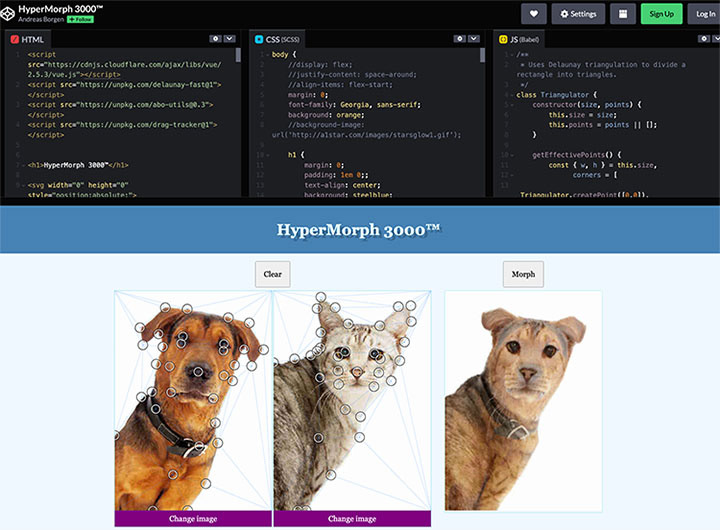Click the control point on dog's nose
The height and width of the screenshot is (530, 720).
pyautogui.click(x=198, y=371)
